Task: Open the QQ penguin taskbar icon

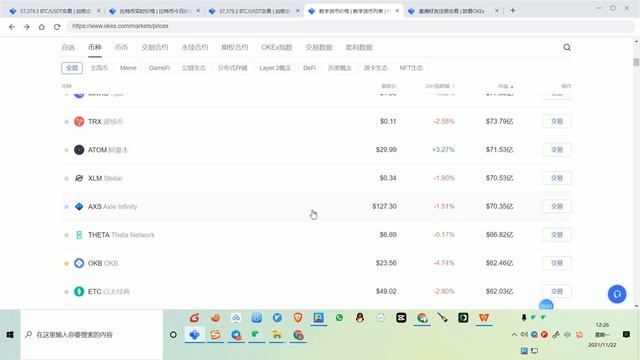Action: (360, 318)
